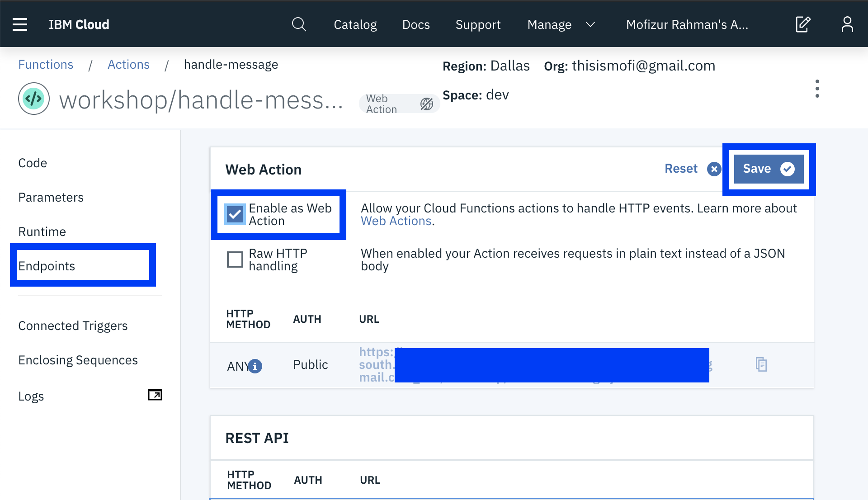868x500 pixels.
Task: Open Enclosing Sequences section
Action: click(78, 360)
